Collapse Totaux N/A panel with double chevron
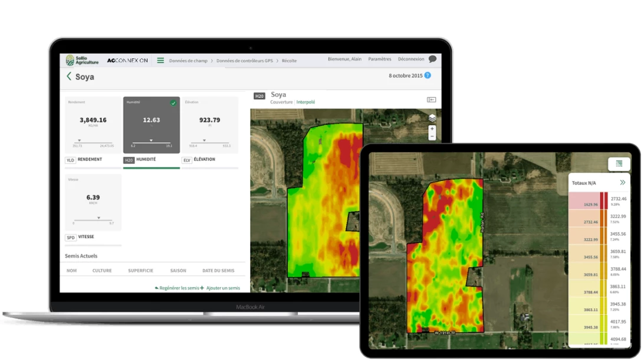 (623, 183)
